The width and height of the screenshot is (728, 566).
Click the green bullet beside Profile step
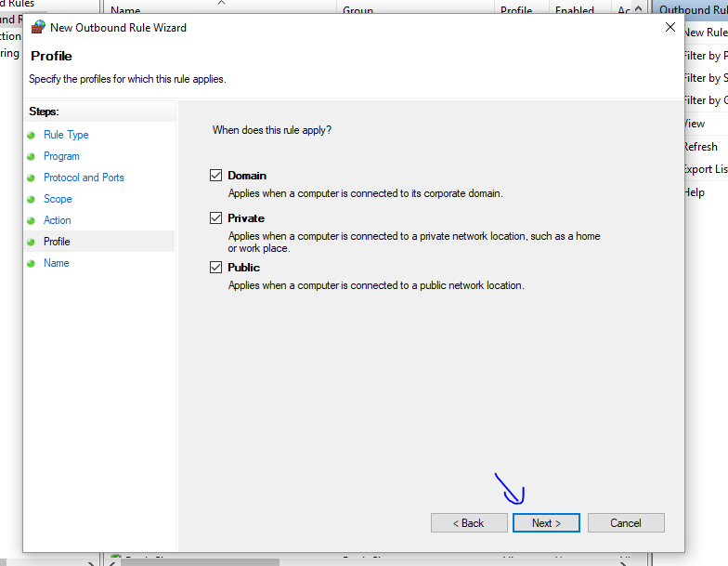pos(32,242)
